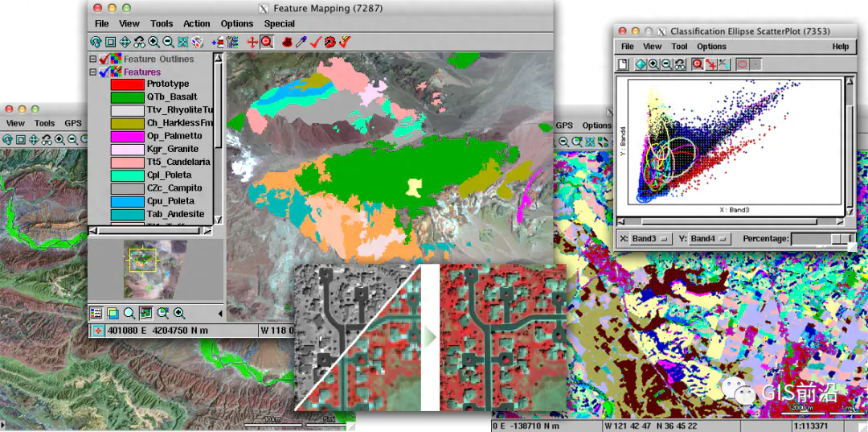Screen dimensions: 868x432
Task: Open the Action menu in Feature Mapping
Action: point(196,24)
